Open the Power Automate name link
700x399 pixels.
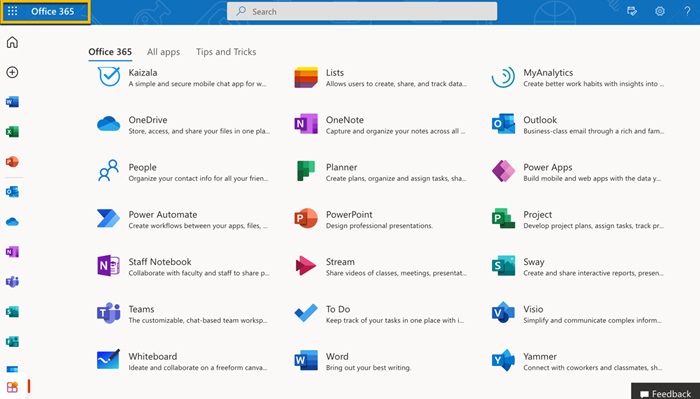point(162,214)
